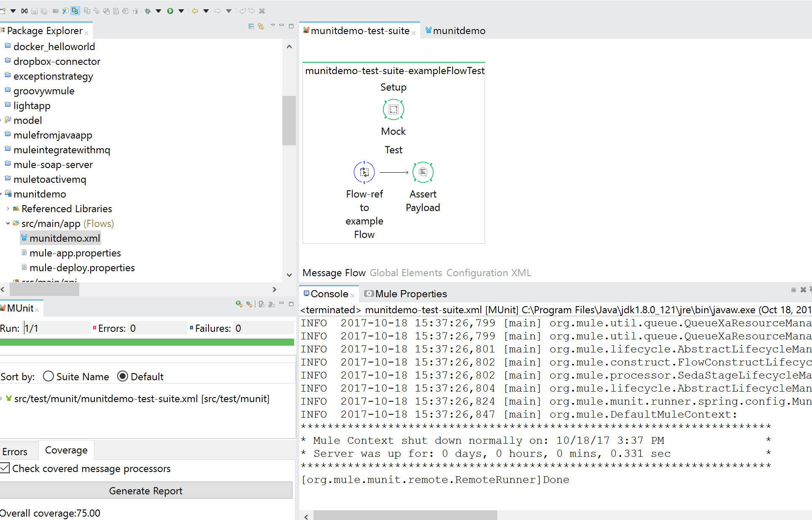Viewport: 812px width, 520px height.
Task: Click the Package Explorer vertical scrollbar thumb
Action: [289, 120]
